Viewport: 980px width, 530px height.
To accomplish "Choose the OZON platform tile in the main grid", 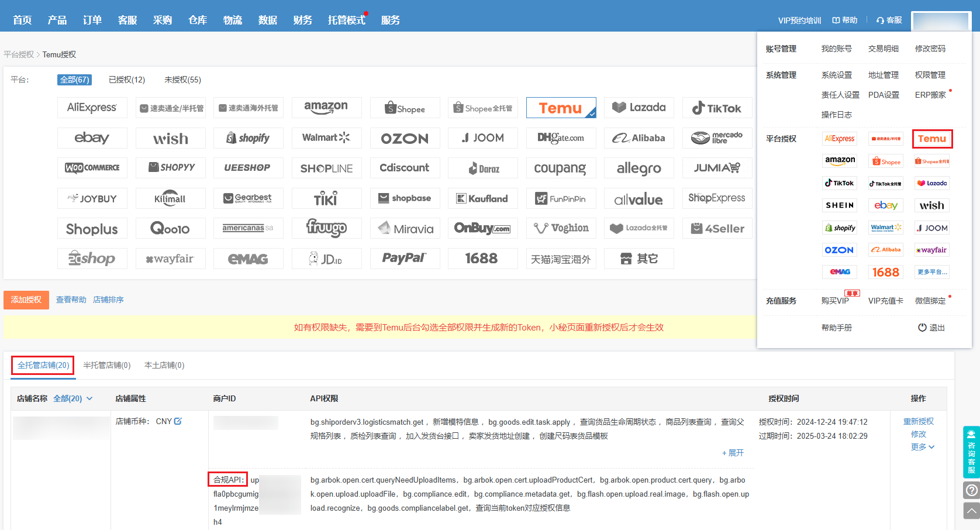I will [x=405, y=138].
